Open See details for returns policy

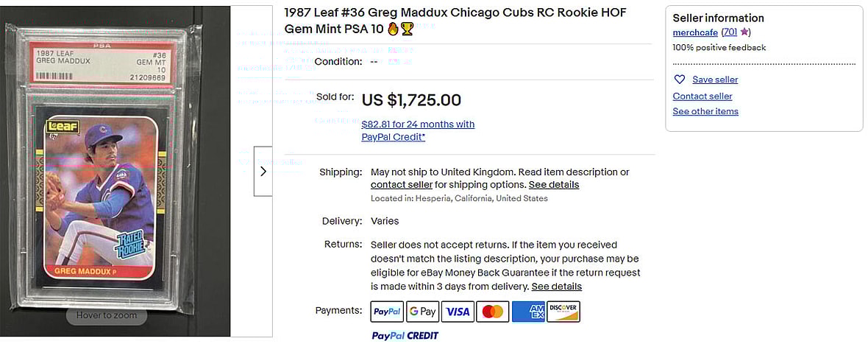click(557, 287)
